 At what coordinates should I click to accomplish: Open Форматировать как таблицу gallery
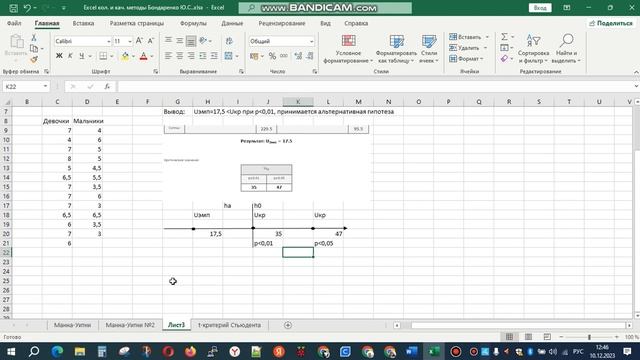(x=396, y=49)
